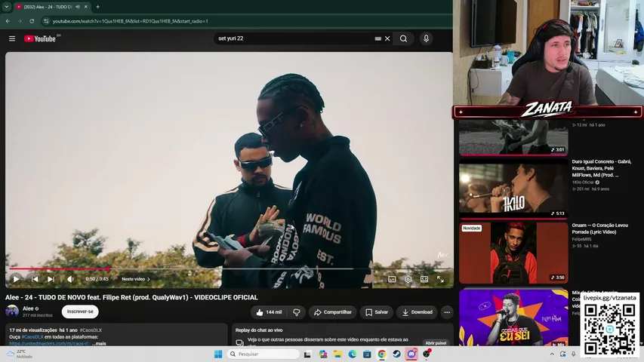644x362 pixels.
Task: Open a new browser tab with the plus
Action: [97, 7]
